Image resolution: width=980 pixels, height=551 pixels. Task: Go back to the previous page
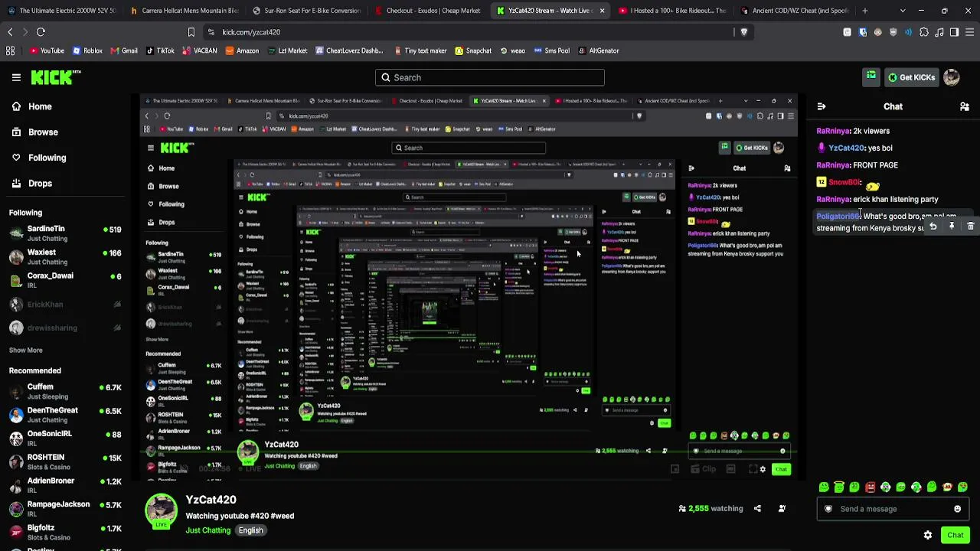coord(10,32)
